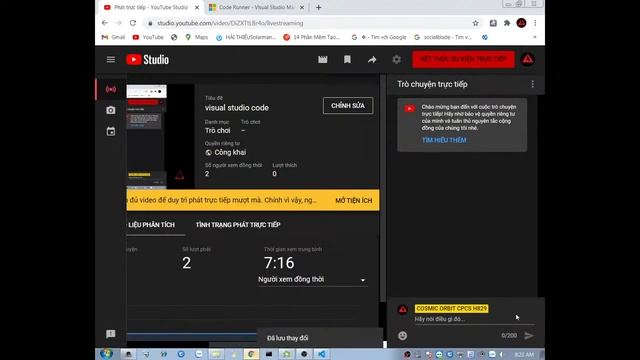Open the Gmail bookmark

click(113, 37)
